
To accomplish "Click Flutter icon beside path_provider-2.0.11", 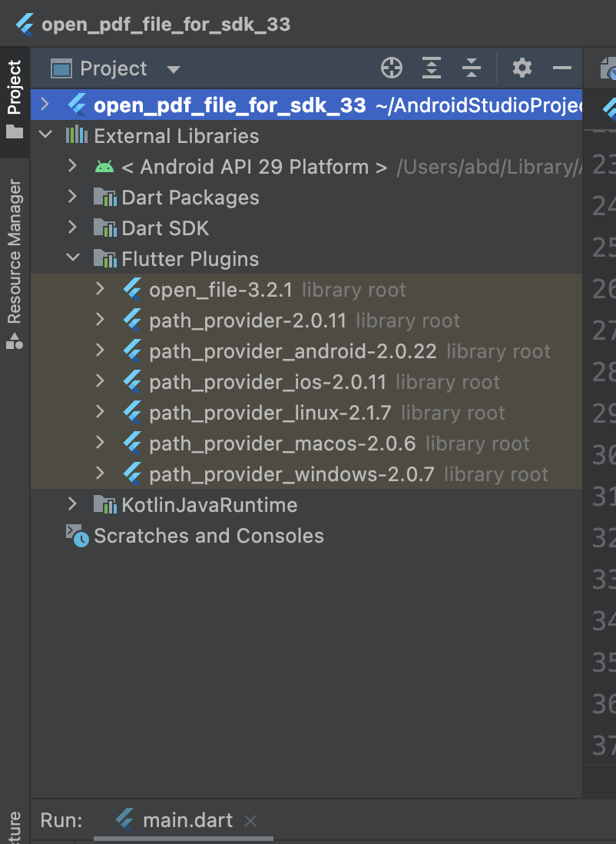I will tap(132, 320).
